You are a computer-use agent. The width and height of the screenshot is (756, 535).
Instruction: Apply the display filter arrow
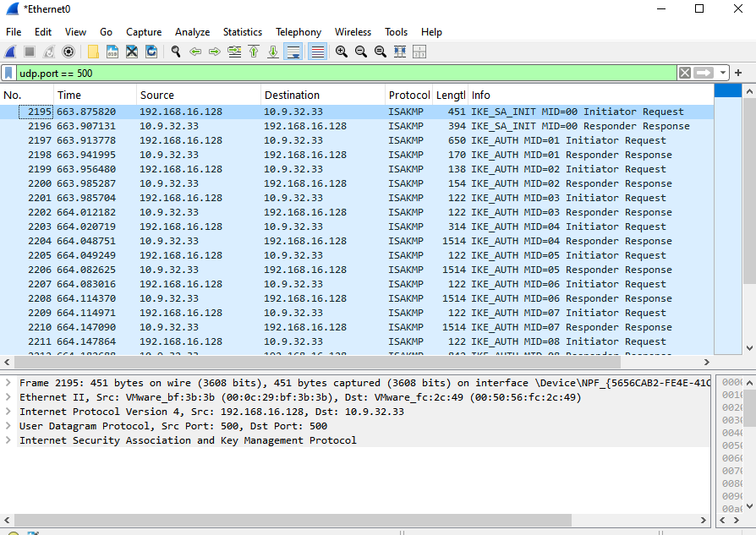coord(704,73)
